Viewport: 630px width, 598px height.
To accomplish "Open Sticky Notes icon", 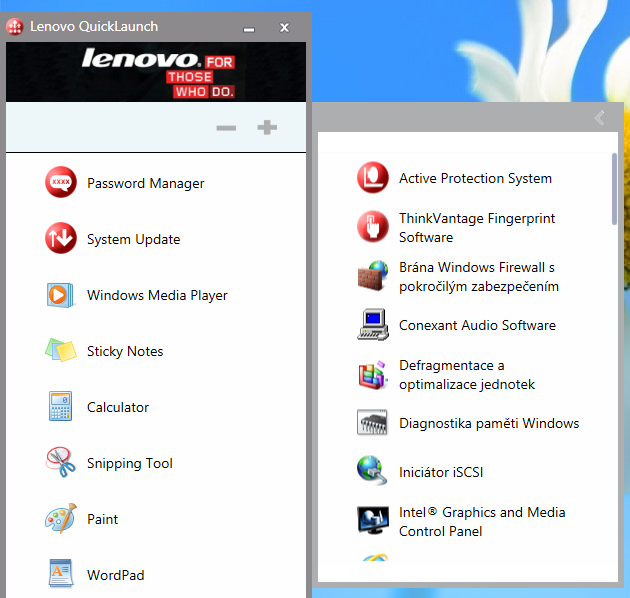I will [x=61, y=350].
